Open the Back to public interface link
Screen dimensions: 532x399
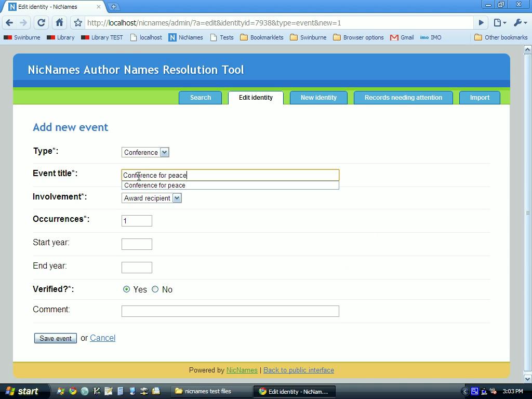pos(299,370)
